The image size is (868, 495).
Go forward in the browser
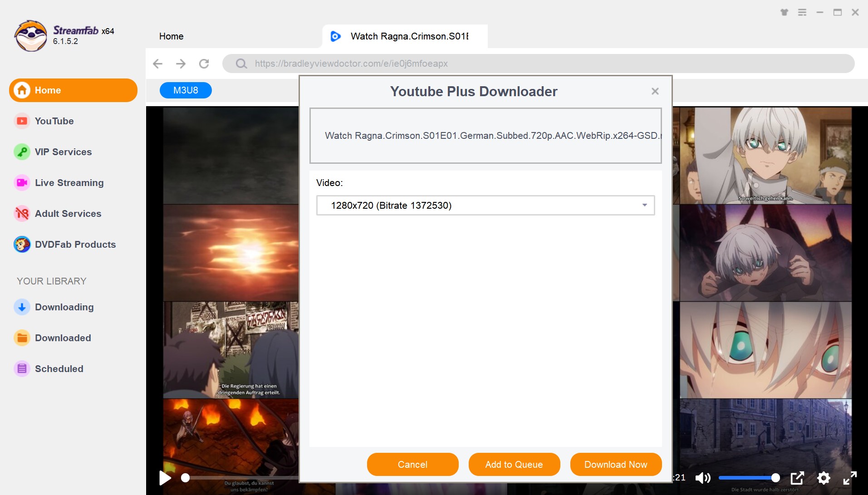181,64
